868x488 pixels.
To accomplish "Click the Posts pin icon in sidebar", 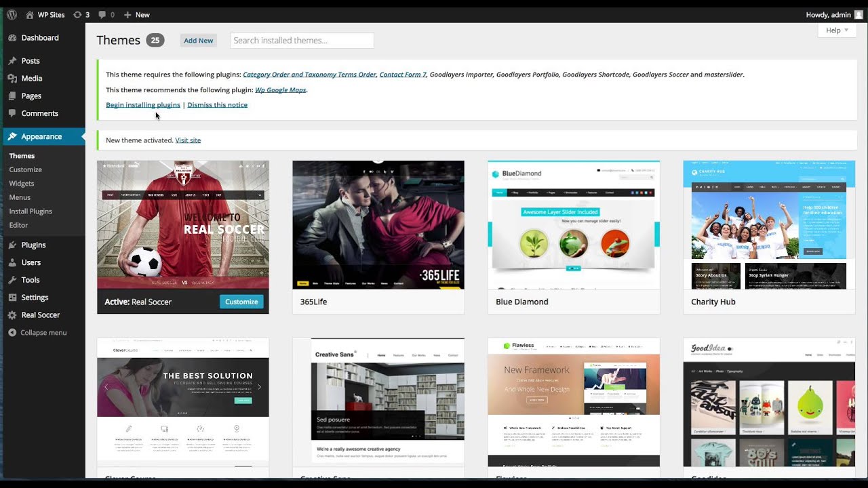I will coord(12,61).
